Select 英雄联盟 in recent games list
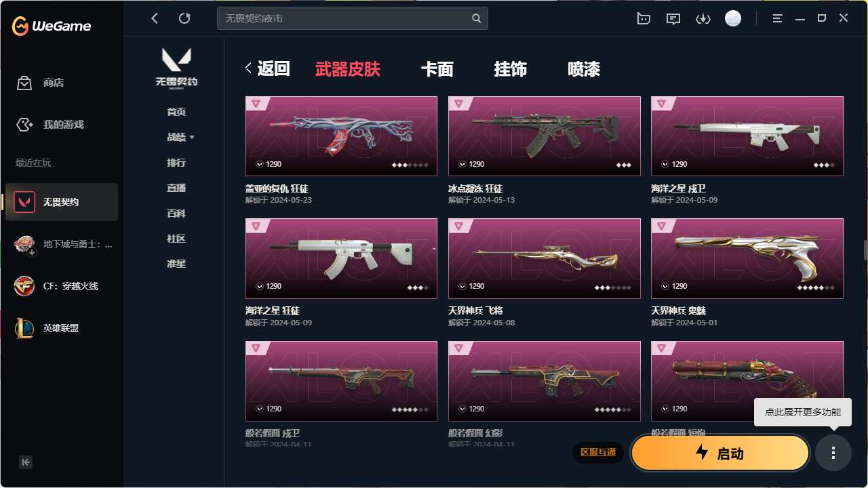This screenshot has width=868, height=488. click(x=61, y=328)
